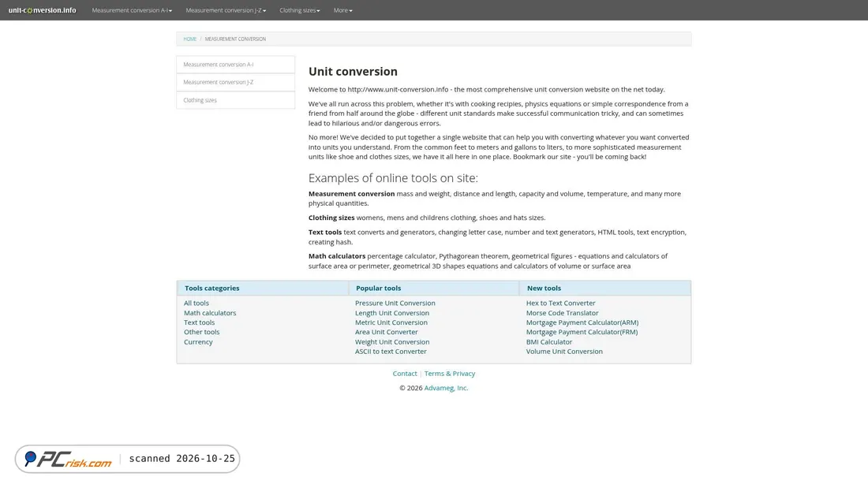Image resolution: width=868 pixels, height=488 pixels.
Task: Click the bold 'Measurement conversion' paragraph label
Action: (x=351, y=194)
